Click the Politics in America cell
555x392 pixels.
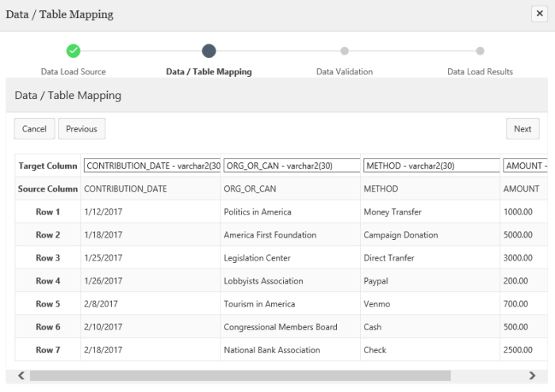pos(258,212)
